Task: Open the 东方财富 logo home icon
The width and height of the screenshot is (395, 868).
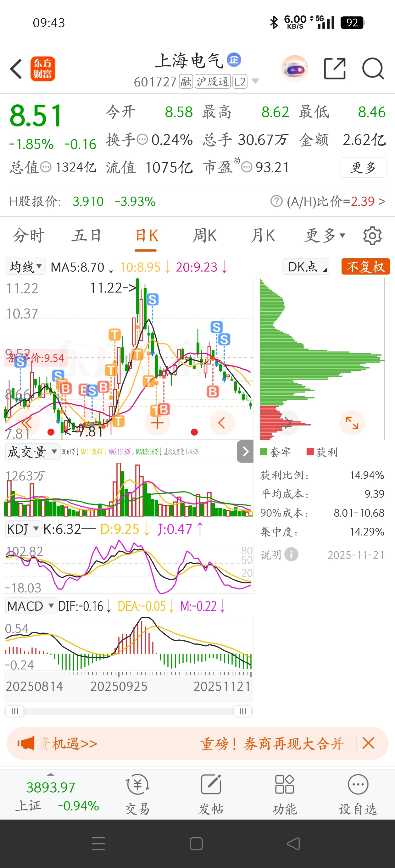Action: [x=43, y=69]
